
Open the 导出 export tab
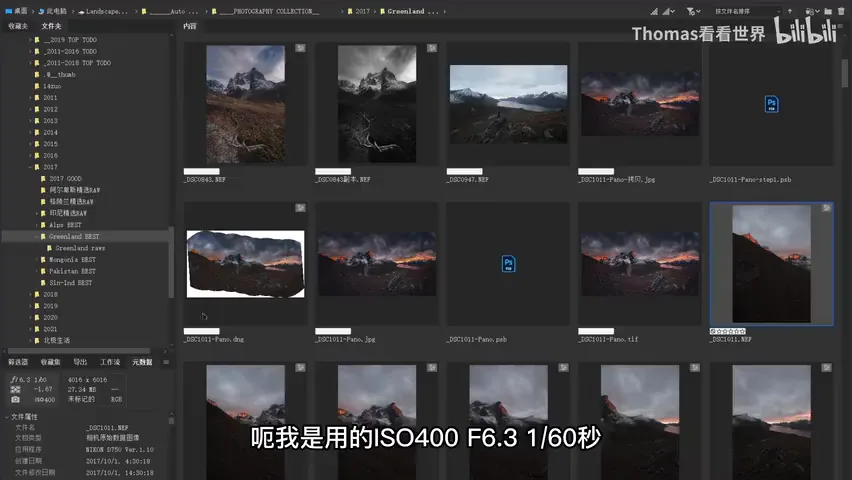(x=80, y=362)
